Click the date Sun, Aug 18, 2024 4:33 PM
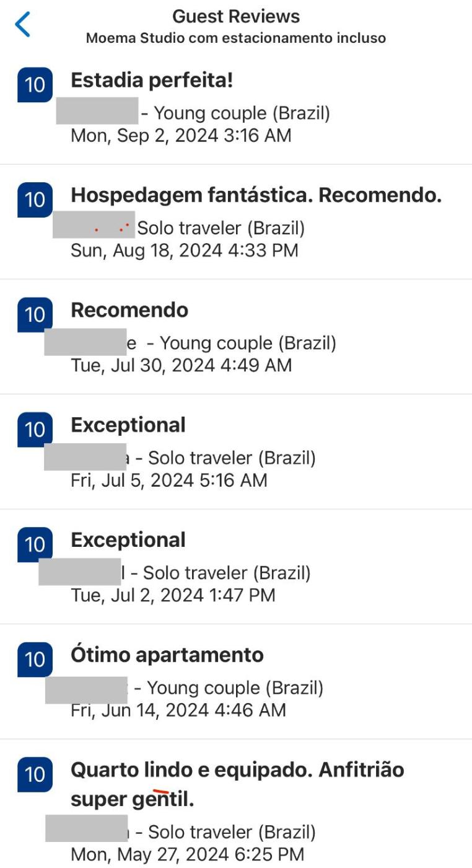The width and height of the screenshot is (472, 868). tap(184, 250)
